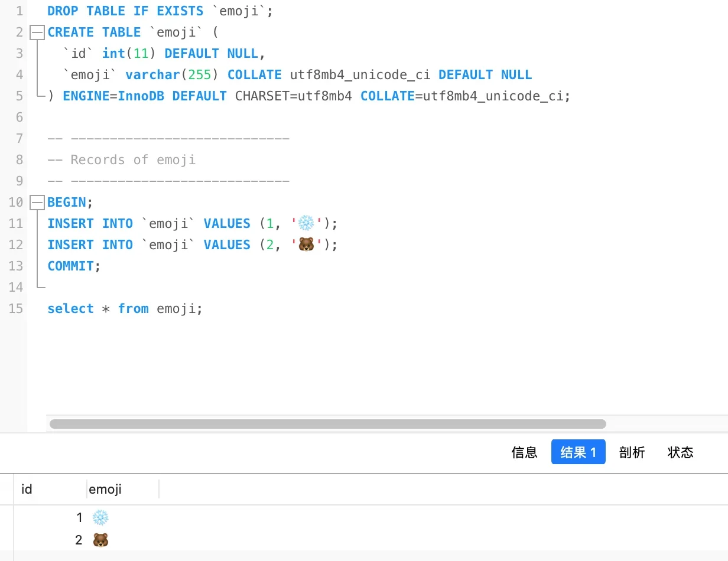This screenshot has height=561, width=728.
Task: Click the horizontal scrollbar of the editor
Action: pos(328,424)
